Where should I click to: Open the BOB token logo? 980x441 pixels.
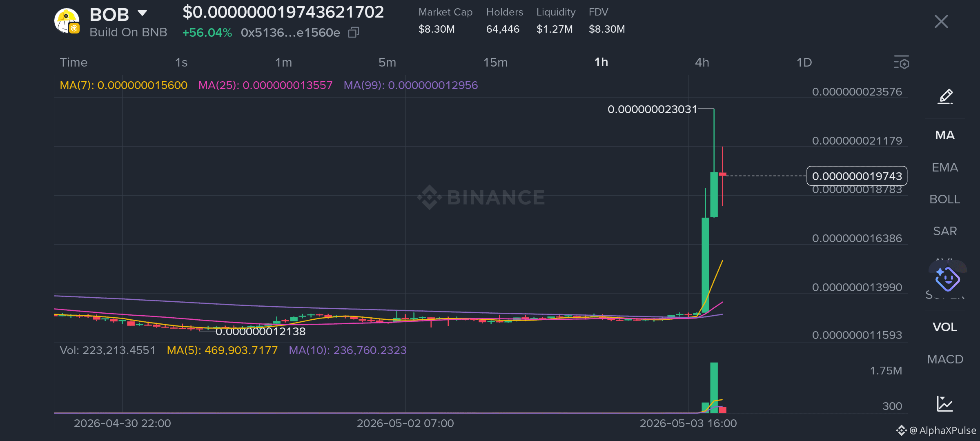point(67,21)
